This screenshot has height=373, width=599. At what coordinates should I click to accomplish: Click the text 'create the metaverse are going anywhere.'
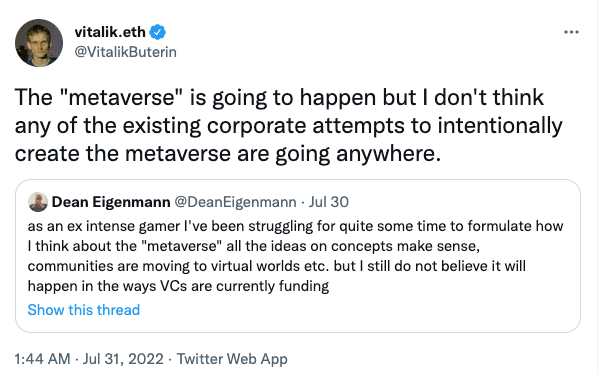tap(228, 154)
